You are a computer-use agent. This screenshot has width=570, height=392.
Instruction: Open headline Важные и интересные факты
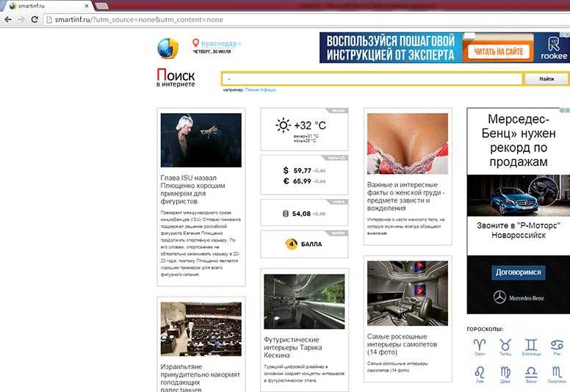[406, 197]
